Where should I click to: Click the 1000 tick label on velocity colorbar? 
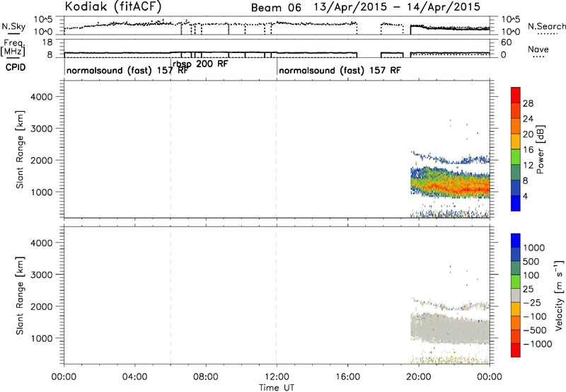pyautogui.click(x=534, y=248)
